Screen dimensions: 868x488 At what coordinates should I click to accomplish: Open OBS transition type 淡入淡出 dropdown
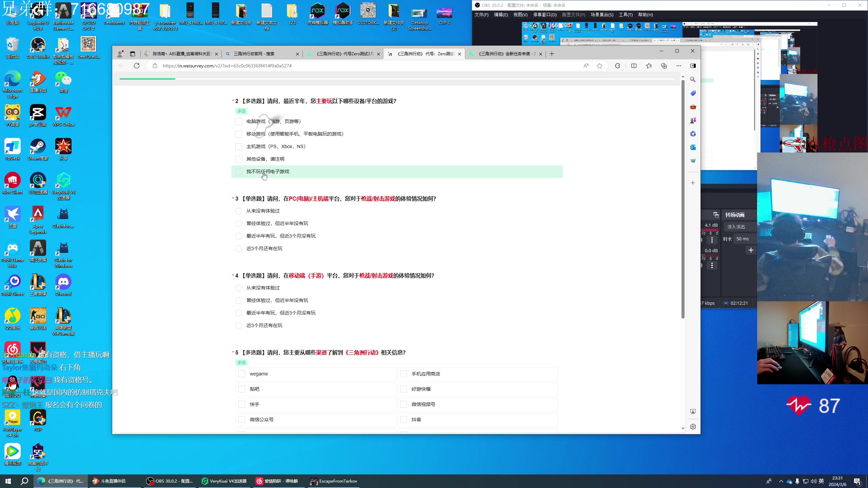point(740,227)
